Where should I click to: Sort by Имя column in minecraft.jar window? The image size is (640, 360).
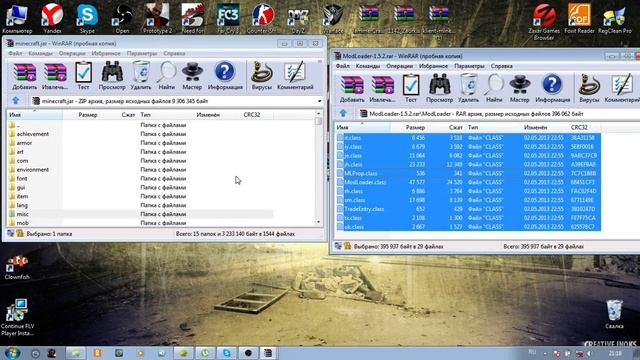[x=34, y=115]
